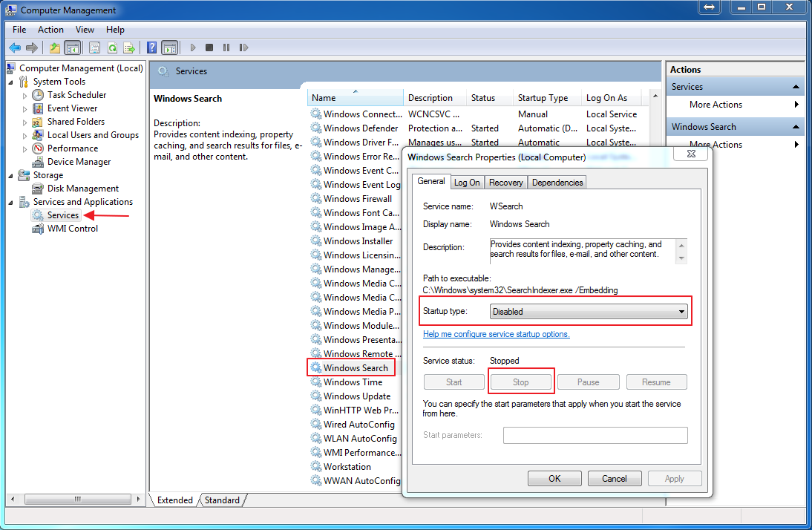Viewport: 812px width, 530px height.
Task: Click the Refresh toolbar icon
Action: coord(112,48)
